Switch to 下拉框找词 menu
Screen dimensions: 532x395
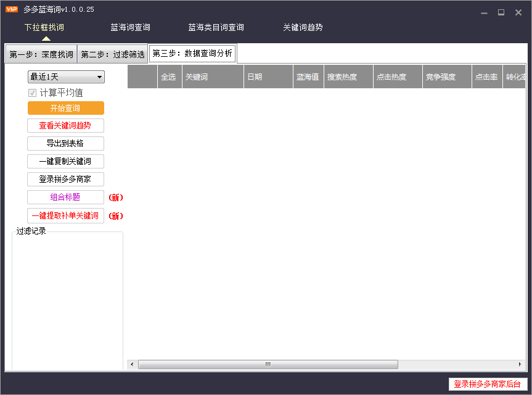click(44, 28)
